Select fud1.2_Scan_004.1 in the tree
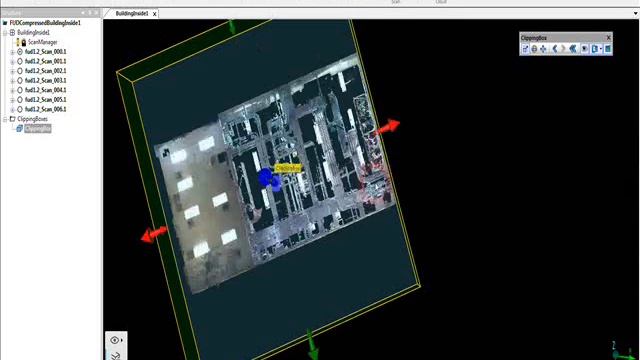This screenshot has width=640, height=360. coord(45,90)
